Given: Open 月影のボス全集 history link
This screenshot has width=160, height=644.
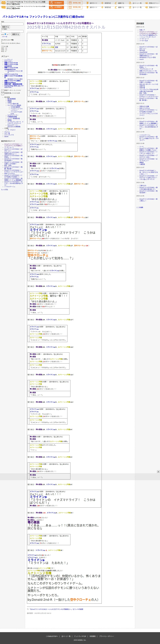Looking at the screenshot, I should pos(144,106).
